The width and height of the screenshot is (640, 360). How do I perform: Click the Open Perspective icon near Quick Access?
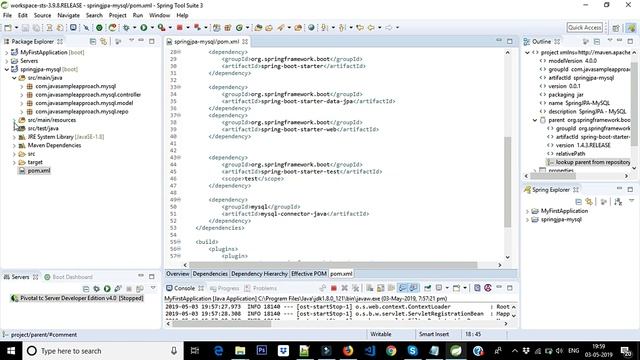point(616,28)
